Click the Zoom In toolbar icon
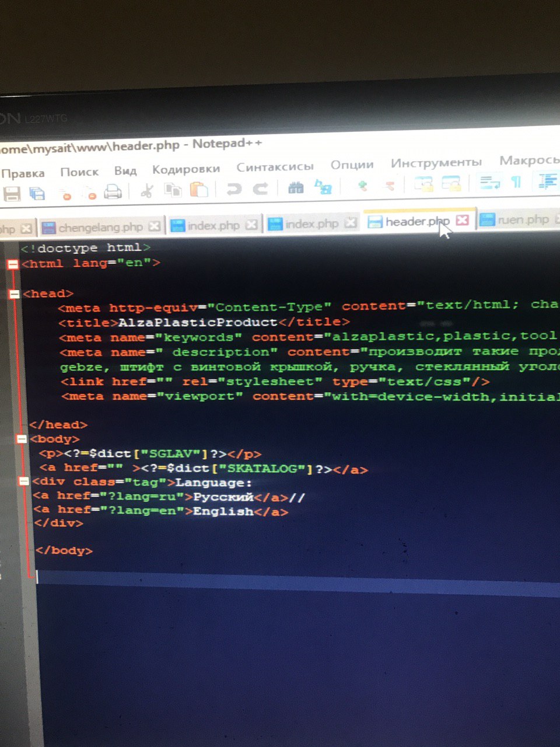 pyautogui.click(x=362, y=186)
